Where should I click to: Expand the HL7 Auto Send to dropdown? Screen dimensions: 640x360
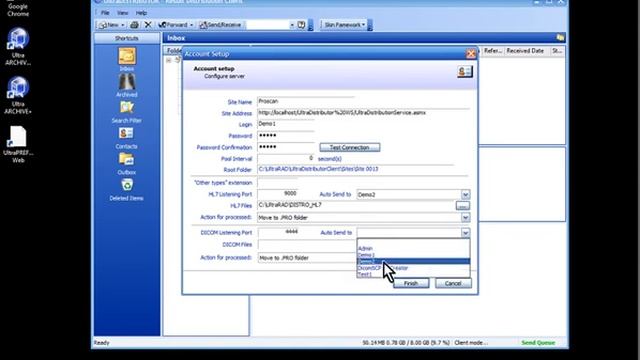coord(465,195)
